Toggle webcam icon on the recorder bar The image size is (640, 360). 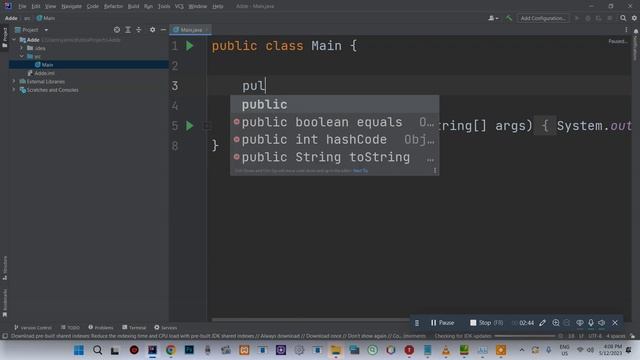[x=580, y=323]
